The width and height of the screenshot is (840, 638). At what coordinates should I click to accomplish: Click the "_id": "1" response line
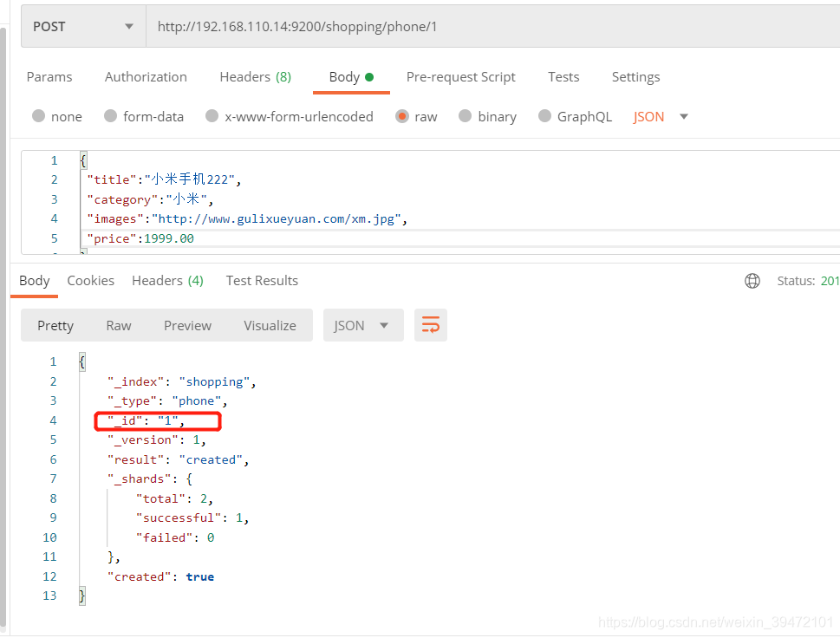(147, 421)
